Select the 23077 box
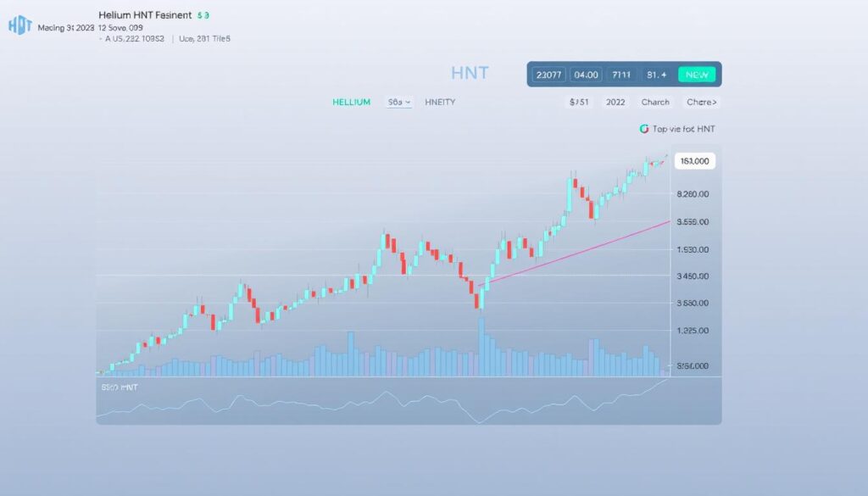The height and width of the screenshot is (496, 868). tap(548, 75)
